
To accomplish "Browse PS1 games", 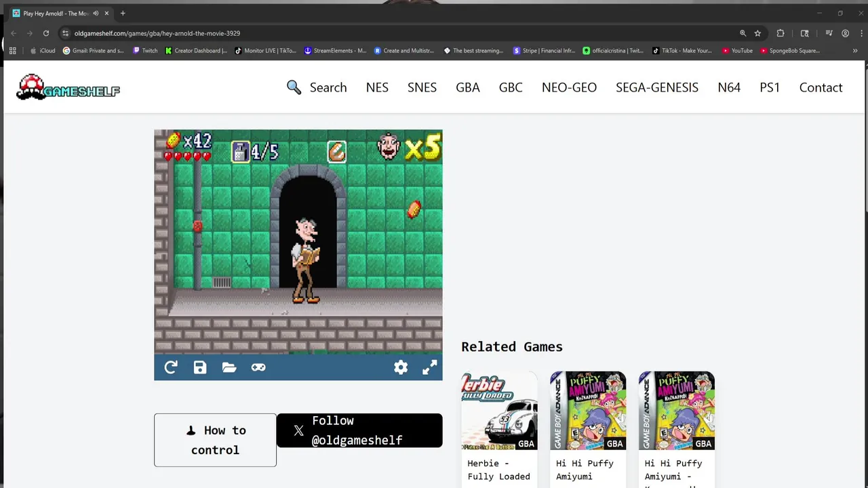I will click(770, 87).
